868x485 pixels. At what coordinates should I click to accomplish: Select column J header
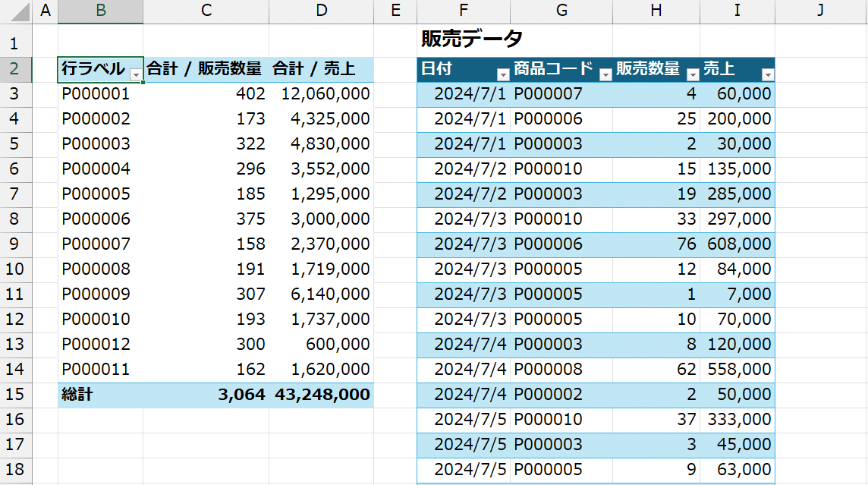coord(820,11)
